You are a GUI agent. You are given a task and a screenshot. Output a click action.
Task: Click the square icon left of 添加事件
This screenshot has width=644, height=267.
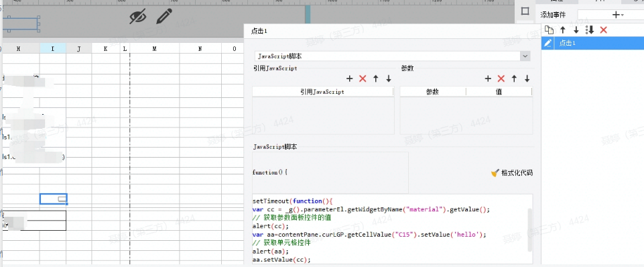525,11
